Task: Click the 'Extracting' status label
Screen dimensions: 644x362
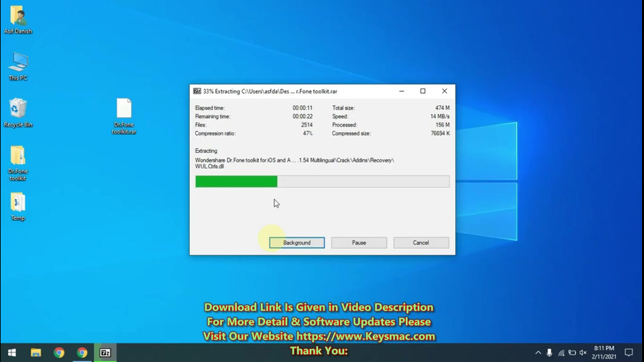Action: pos(206,151)
